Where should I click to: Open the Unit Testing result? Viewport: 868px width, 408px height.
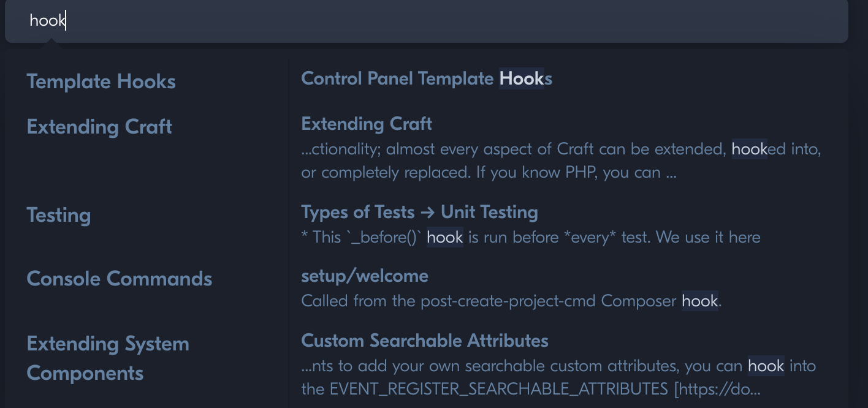[x=419, y=212]
